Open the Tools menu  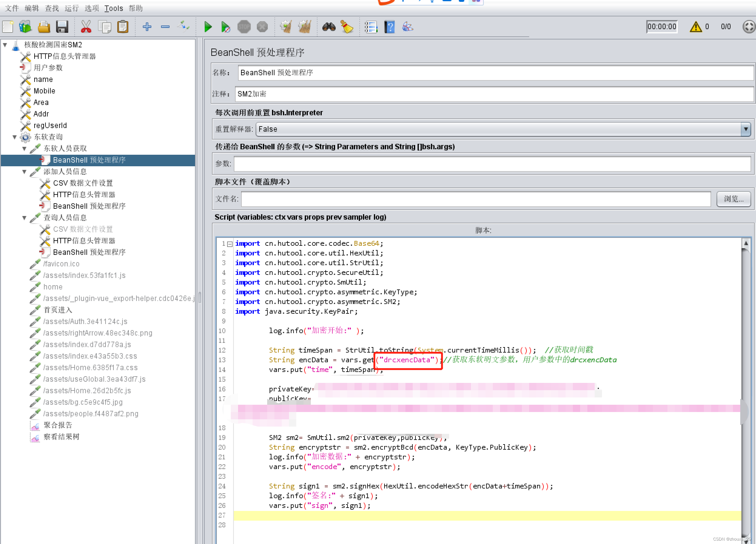(x=114, y=8)
